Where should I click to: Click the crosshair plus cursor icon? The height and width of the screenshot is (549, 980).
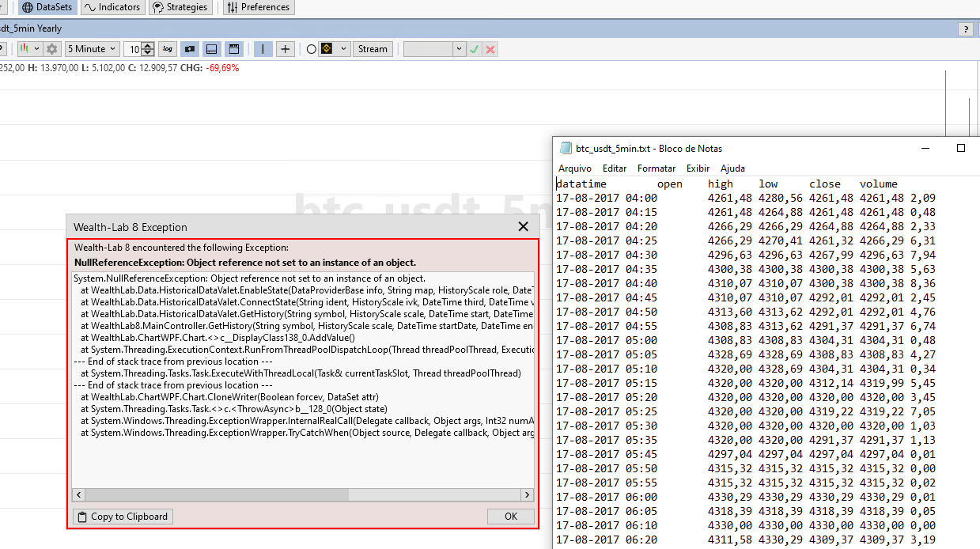pyautogui.click(x=286, y=49)
